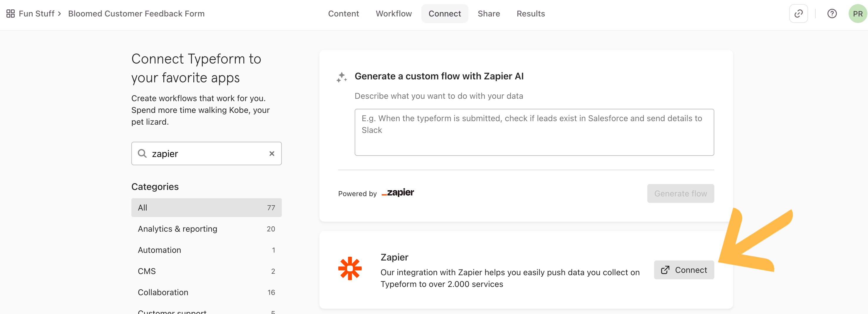Click the Generate flow button
Viewport: 868px width, 314px height.
tap(680, 193)
